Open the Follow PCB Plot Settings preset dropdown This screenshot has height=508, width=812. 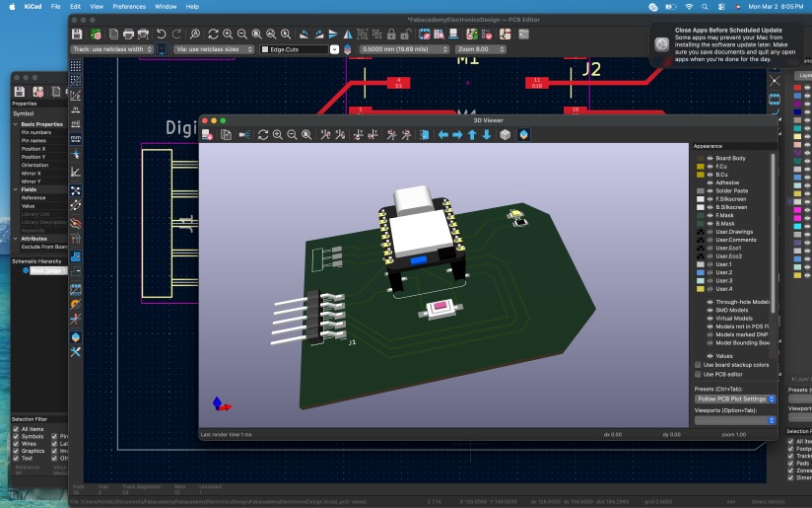coord(735,399)
